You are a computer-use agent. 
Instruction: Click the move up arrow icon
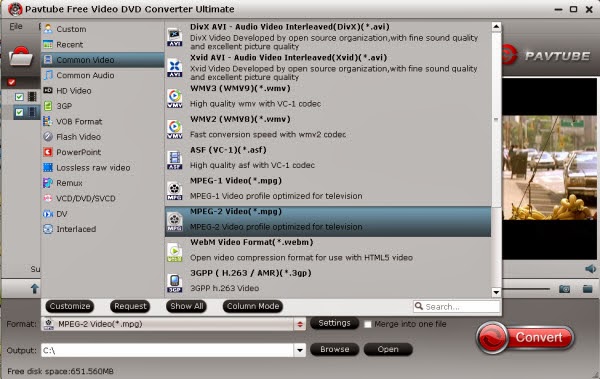(34, 288)
